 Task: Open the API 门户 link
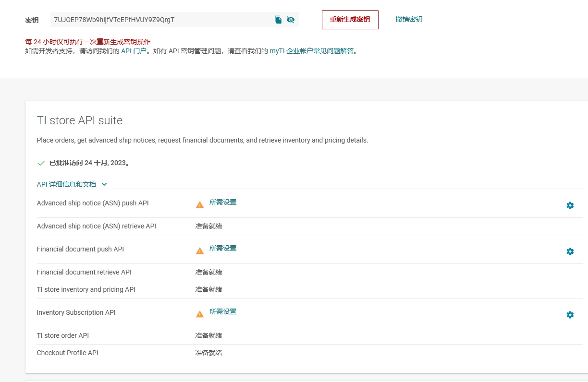134,50
